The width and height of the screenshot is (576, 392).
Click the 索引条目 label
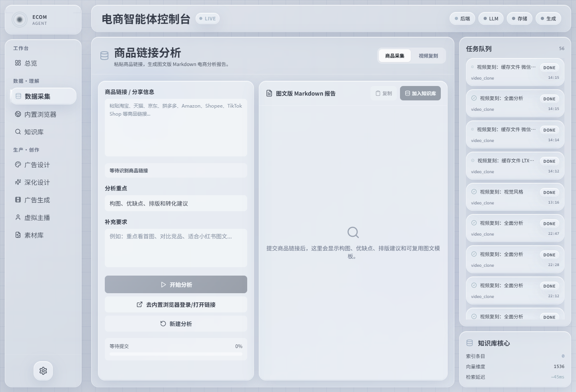pyautogui.click(x=475, y=356)
